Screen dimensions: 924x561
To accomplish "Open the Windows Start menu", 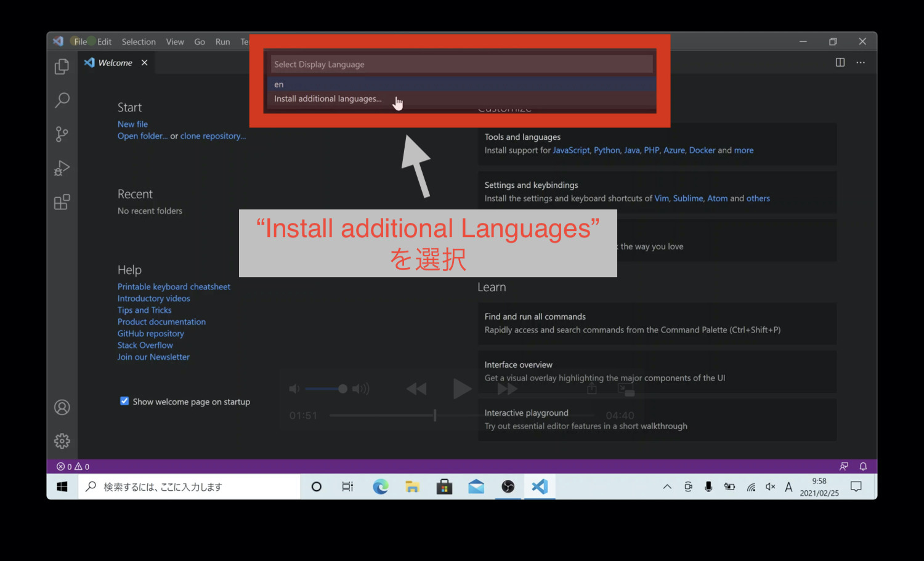I will click(x=62, y=486).
